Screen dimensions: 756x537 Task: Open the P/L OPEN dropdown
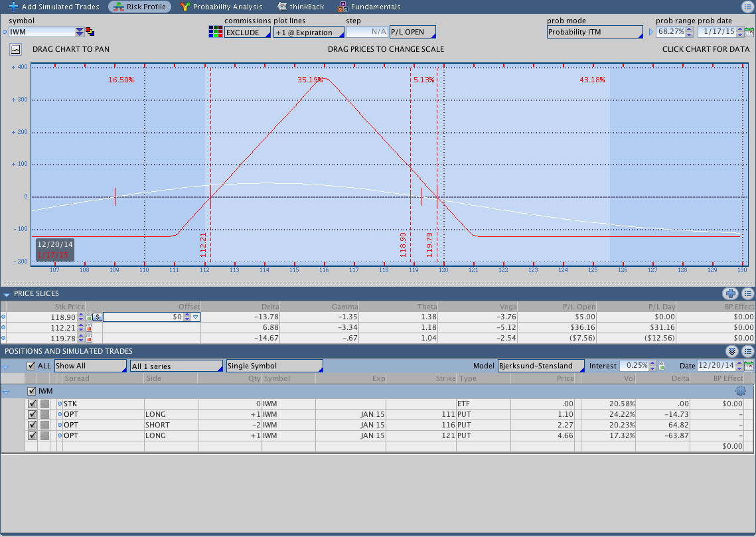coord(412,32)
